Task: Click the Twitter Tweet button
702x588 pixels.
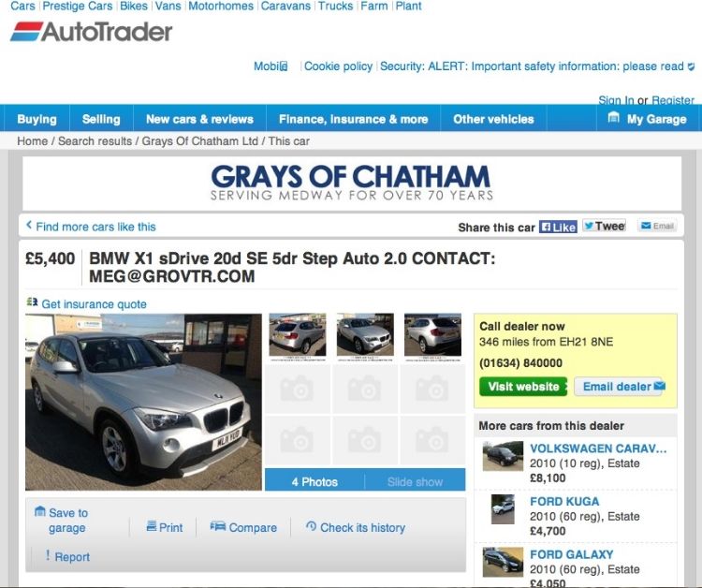Action: coord(604,227)
